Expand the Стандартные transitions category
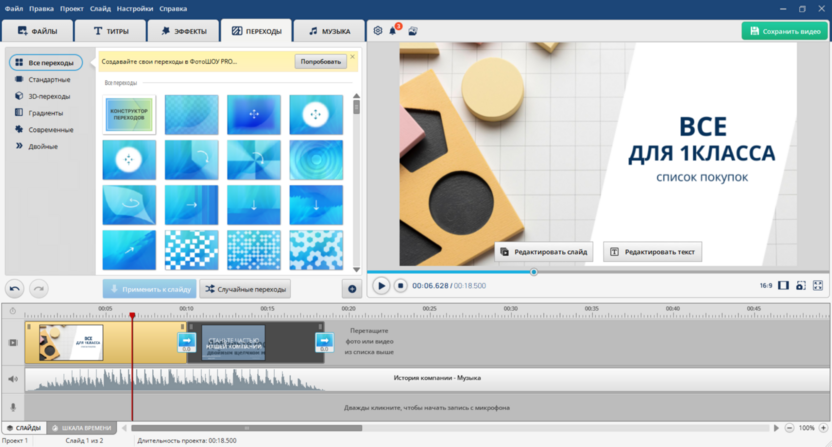 tap(49, 79)
